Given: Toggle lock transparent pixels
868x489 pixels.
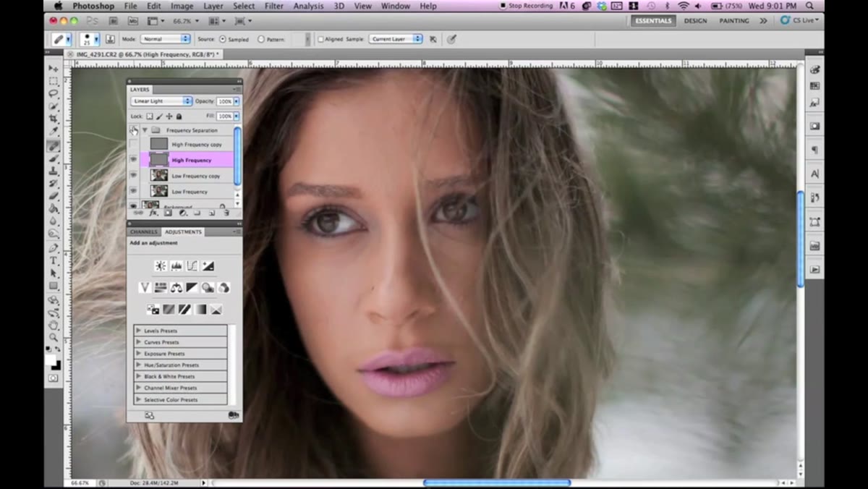Looking at the screenshot, I should click(150, 116).
